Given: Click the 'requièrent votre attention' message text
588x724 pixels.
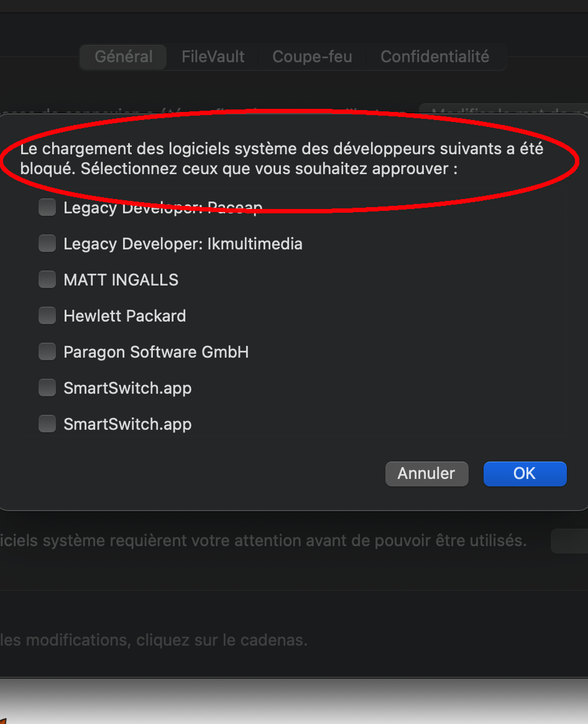Looking at the screenshot, I should [x=264, y=541].
